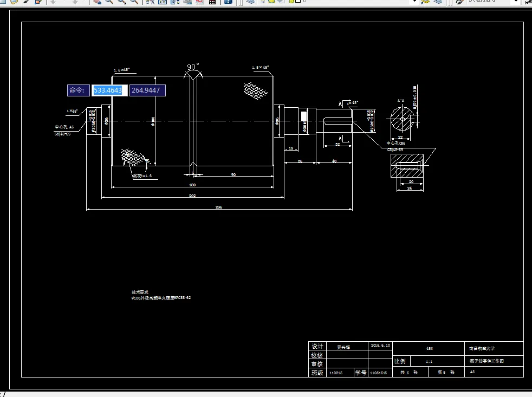Select the A-A section view label
Viewport: 532px width, 397px height.
tap(401, 101)
